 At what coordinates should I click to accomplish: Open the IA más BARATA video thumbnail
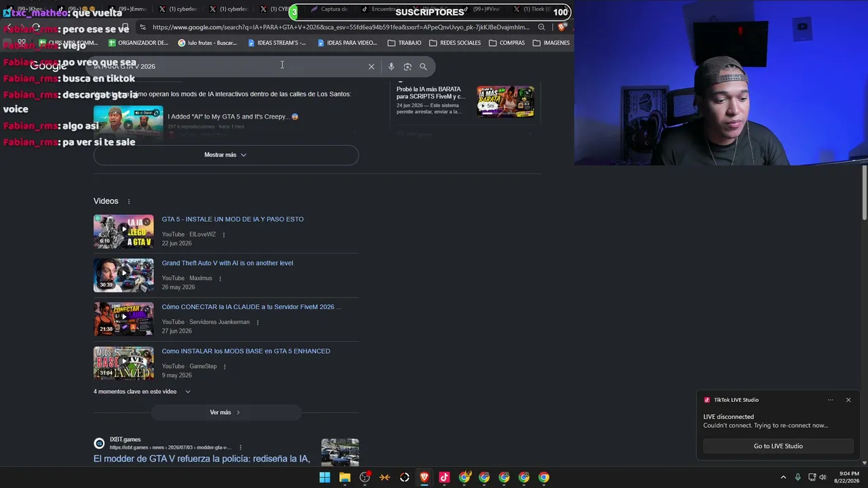click(x=505, y=102)
